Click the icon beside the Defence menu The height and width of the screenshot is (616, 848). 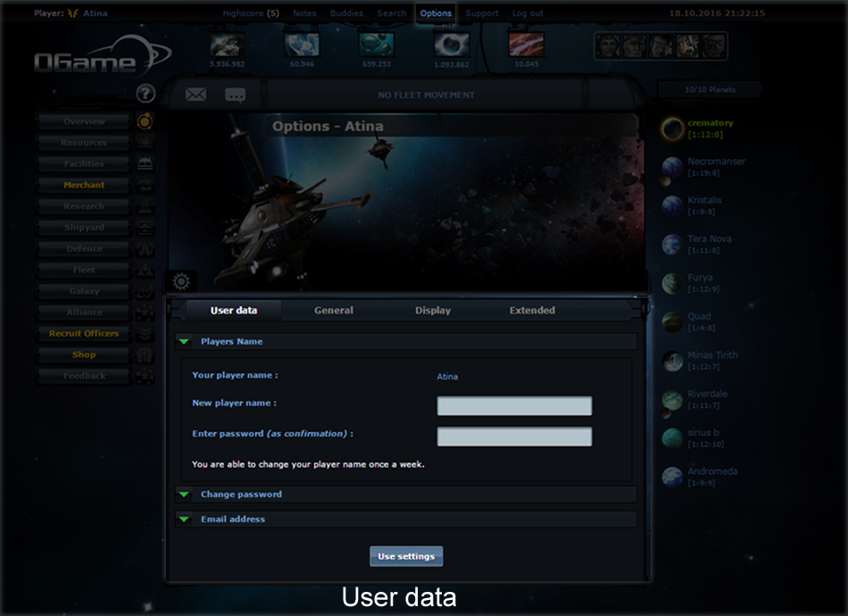pos(145,248)
